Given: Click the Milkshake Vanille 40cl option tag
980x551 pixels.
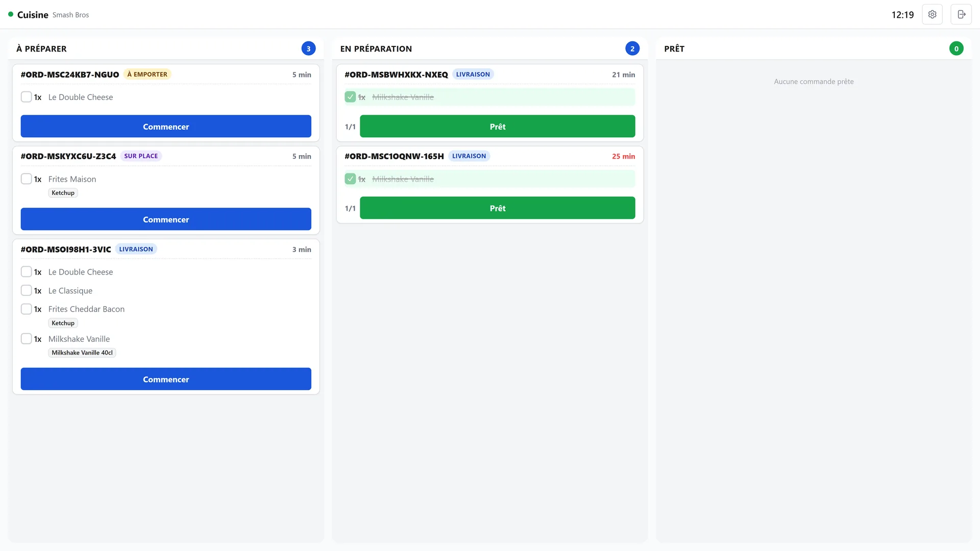Looking at the screenshot, I should [82, 353].
